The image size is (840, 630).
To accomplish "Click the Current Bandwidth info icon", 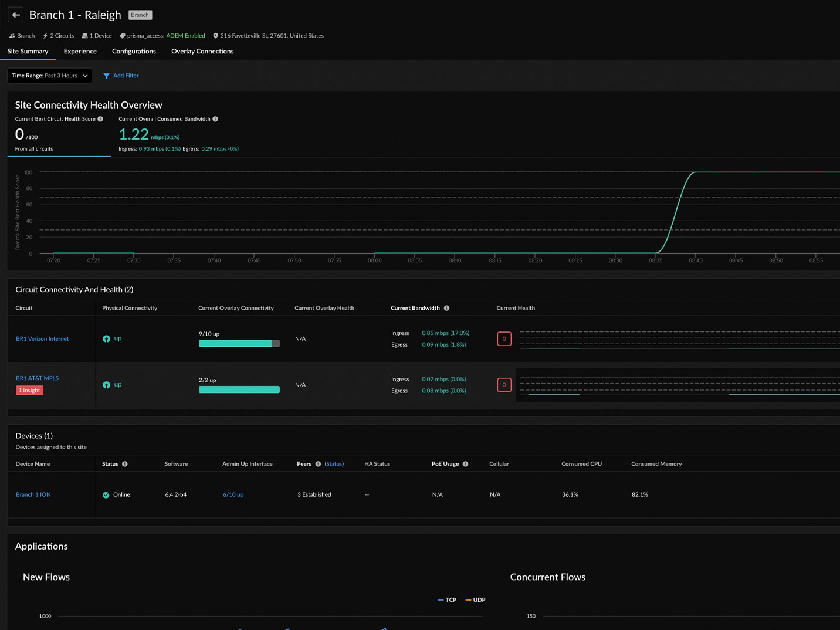I will coord(446,308).
